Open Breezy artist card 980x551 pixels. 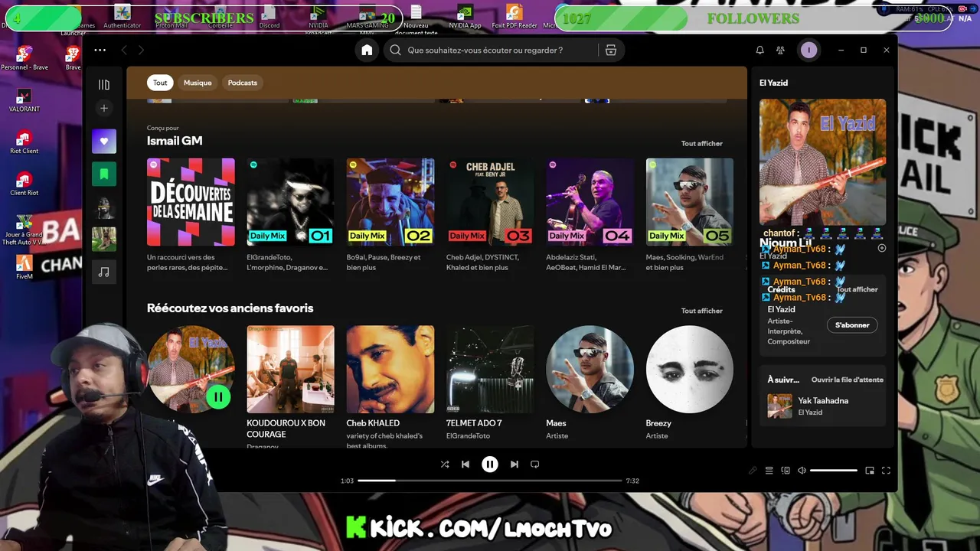click(x=689, y=383)
